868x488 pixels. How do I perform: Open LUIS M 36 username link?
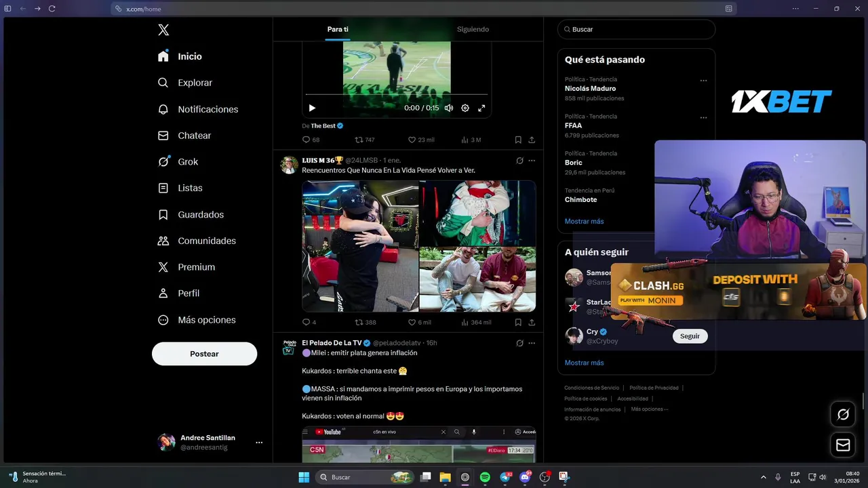pyautogui.click(x=323, y=161)
